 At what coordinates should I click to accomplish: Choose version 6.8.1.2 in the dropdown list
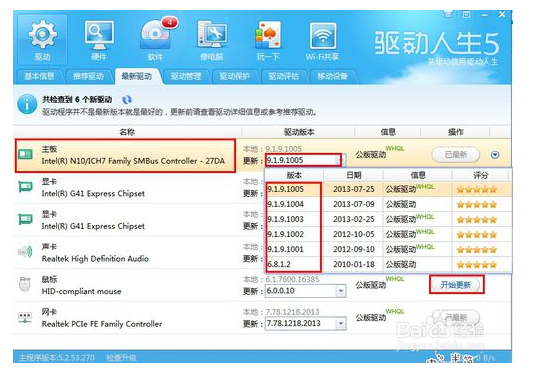click(x=279, y=264)
